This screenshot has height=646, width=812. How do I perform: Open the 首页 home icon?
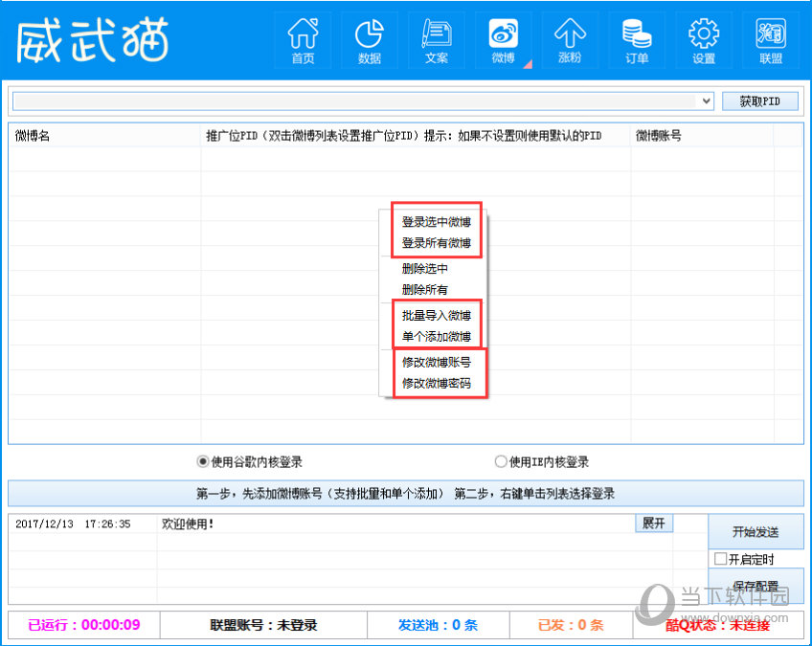click(x=303, y=40)
